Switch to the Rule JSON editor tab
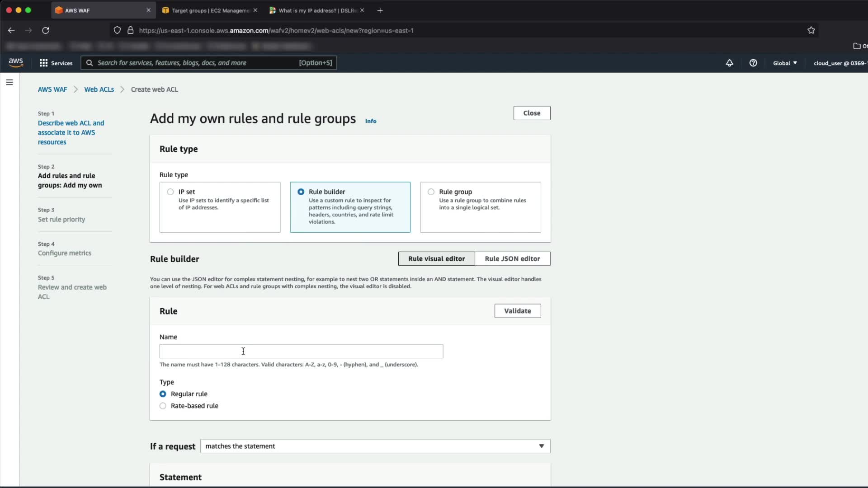 coord(512,258)
